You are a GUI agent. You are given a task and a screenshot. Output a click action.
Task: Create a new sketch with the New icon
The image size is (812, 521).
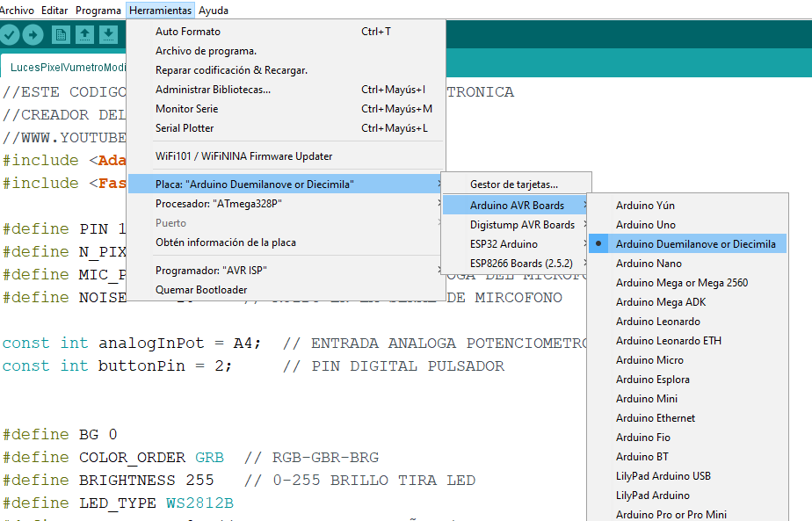tap(61, 34)
